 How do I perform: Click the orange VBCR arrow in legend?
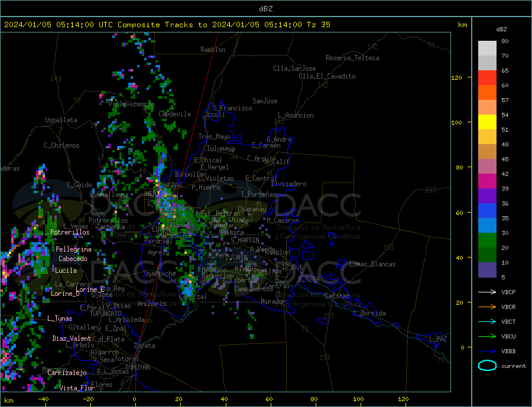coord(487,307)
